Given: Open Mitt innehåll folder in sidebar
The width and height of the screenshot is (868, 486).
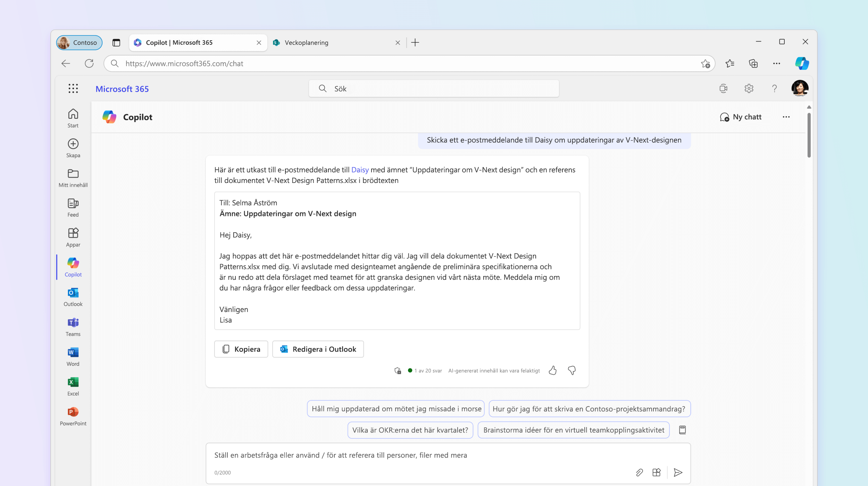Looking at the screenshot, I should click(73, 178).
